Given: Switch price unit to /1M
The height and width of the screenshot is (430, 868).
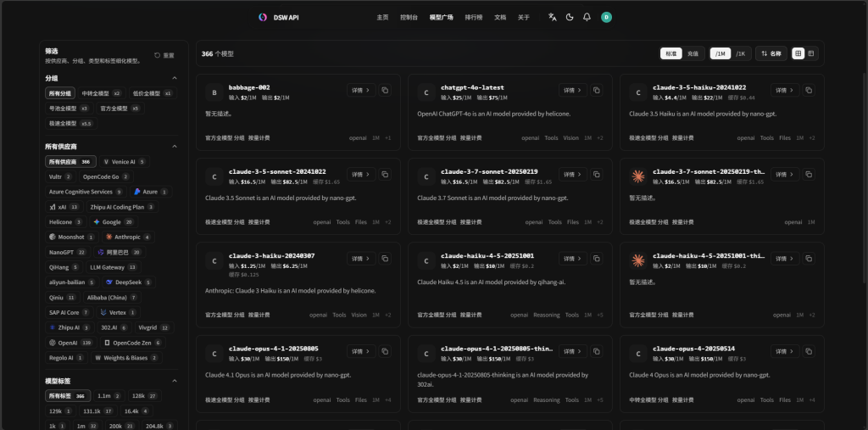Looking at the screenshot, I should (721, 53).
